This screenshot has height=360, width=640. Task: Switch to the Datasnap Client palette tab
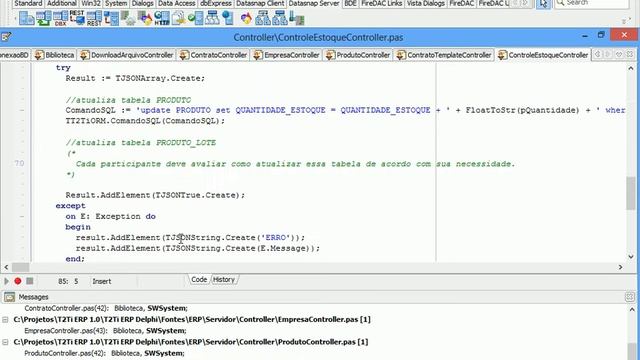pos(260,3)
